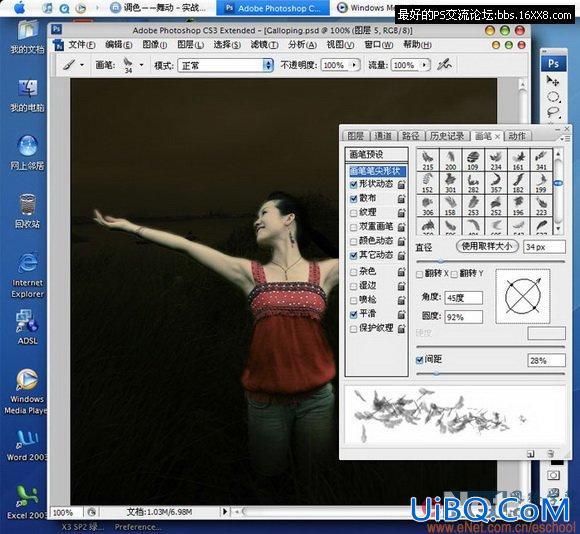This screenshot has width=580, height=534.
Task: Select brush tip 199 in brush grid
Action: click(541, 183)
